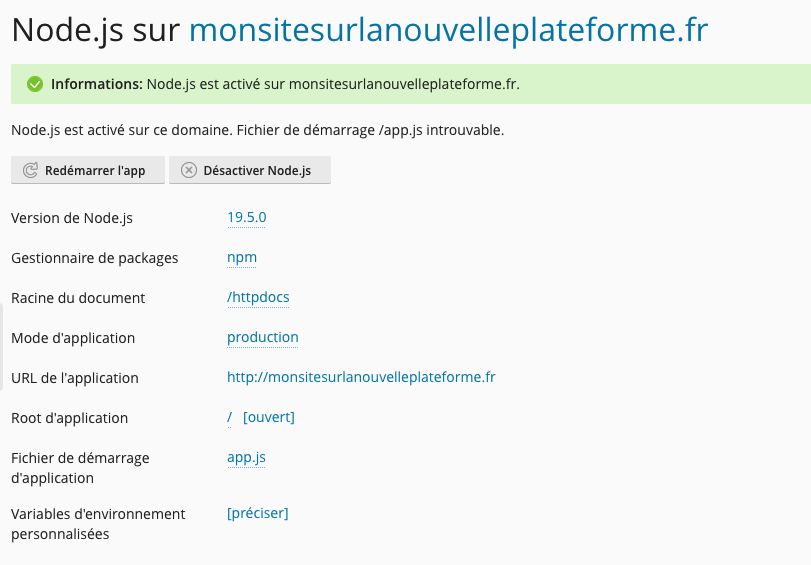The image size is (811, 565).
Task: Change the npm package manager setting
Action: tap(242, 257)
